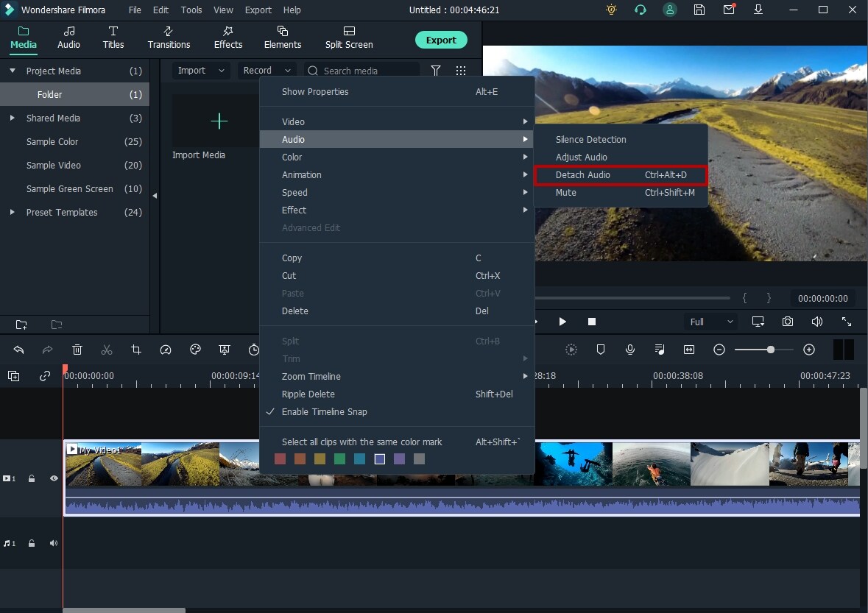Click the plus zoom in timeline icon
Screen dimensions: 868x613
(809, 350)
